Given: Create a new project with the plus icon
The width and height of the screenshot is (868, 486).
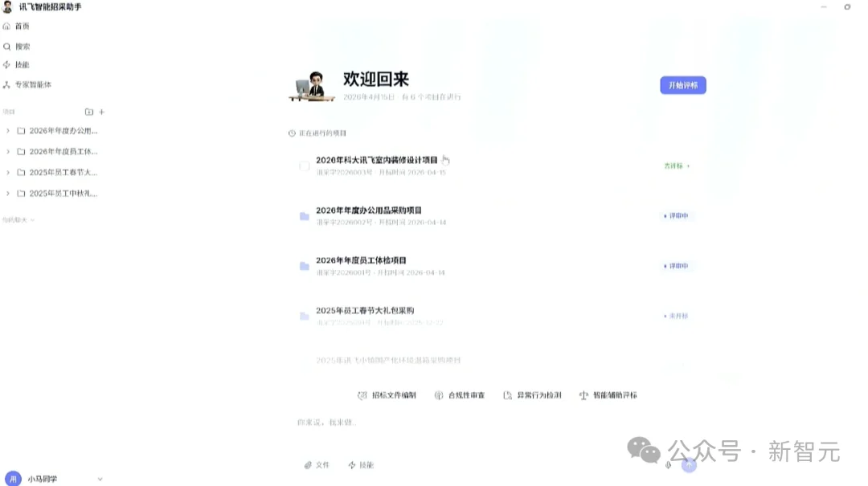Looking at the screenshot, I should pos(102,112).
